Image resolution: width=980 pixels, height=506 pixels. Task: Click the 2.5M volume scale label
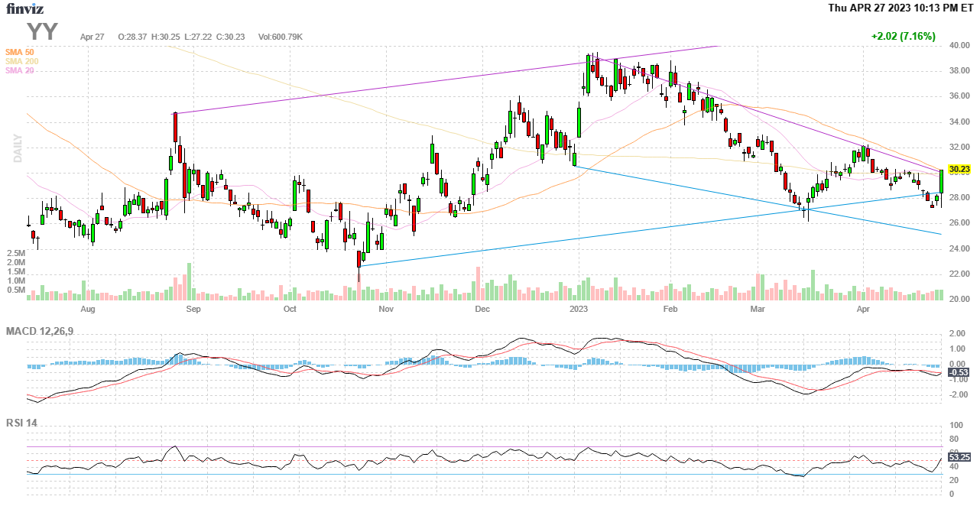click(17, 253)
